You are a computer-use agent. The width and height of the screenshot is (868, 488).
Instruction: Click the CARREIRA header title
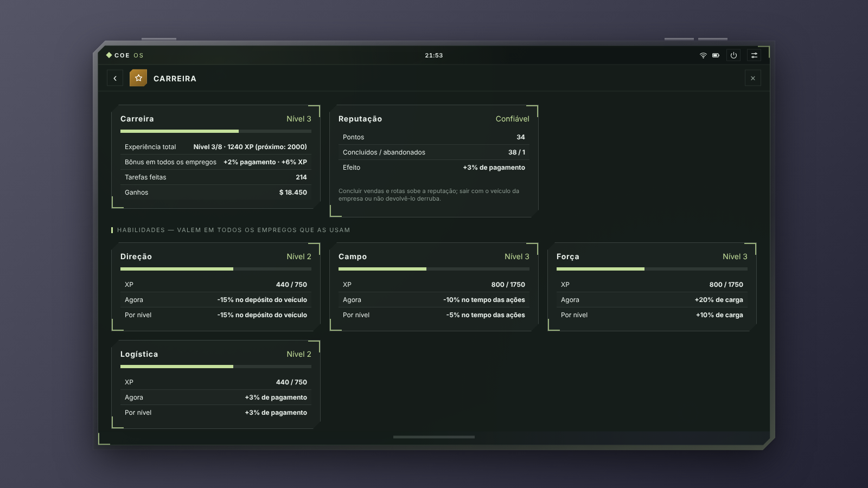point(175,79)
